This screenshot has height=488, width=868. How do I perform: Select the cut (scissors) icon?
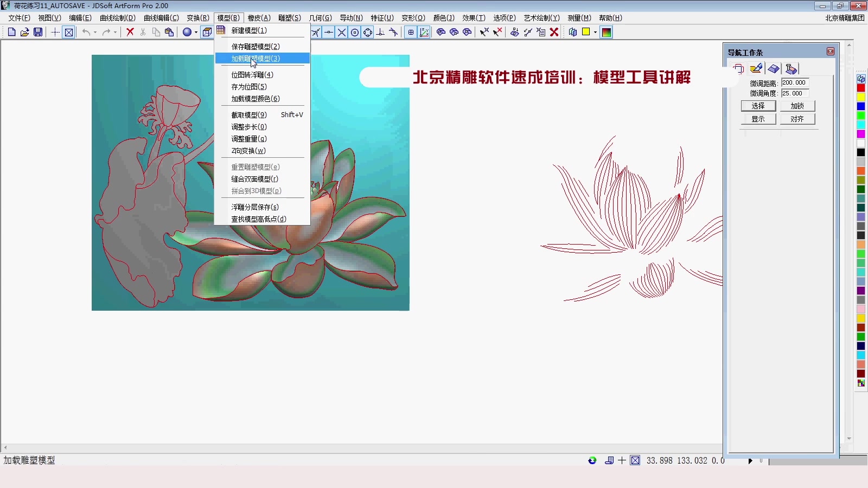(x=143, y=32)
